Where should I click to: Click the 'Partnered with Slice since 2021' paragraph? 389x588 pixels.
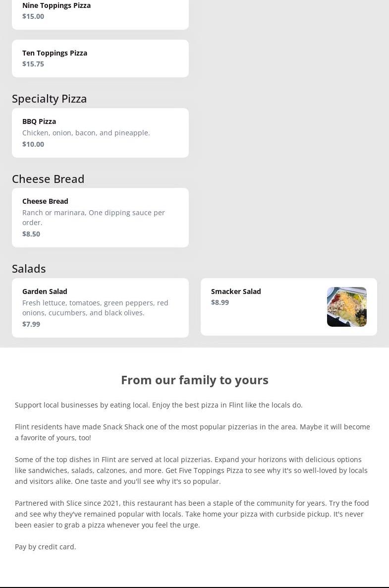click(192, 514)
